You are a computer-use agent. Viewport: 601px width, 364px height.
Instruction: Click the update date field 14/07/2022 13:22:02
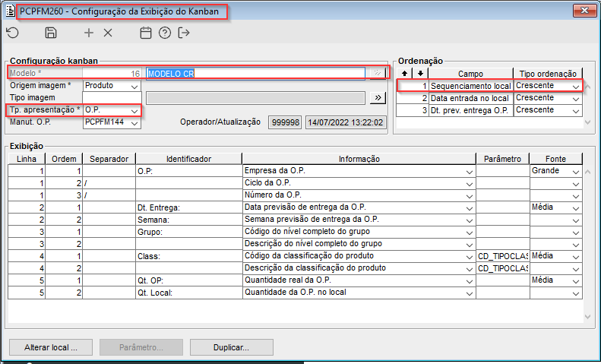coord(346,122)
